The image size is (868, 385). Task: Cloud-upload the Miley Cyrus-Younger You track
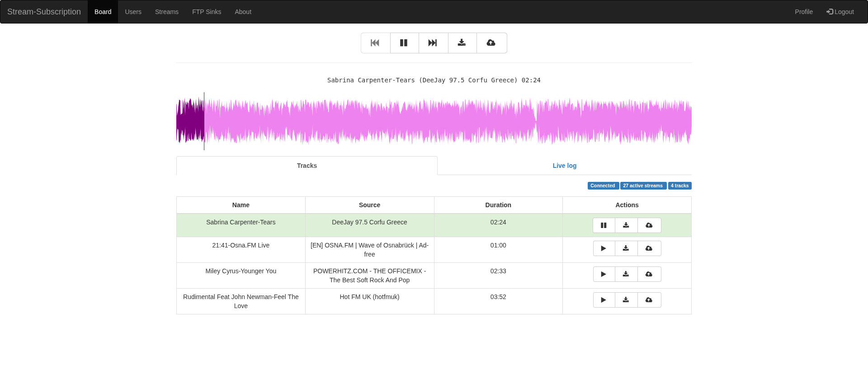[x=649, y=274]
